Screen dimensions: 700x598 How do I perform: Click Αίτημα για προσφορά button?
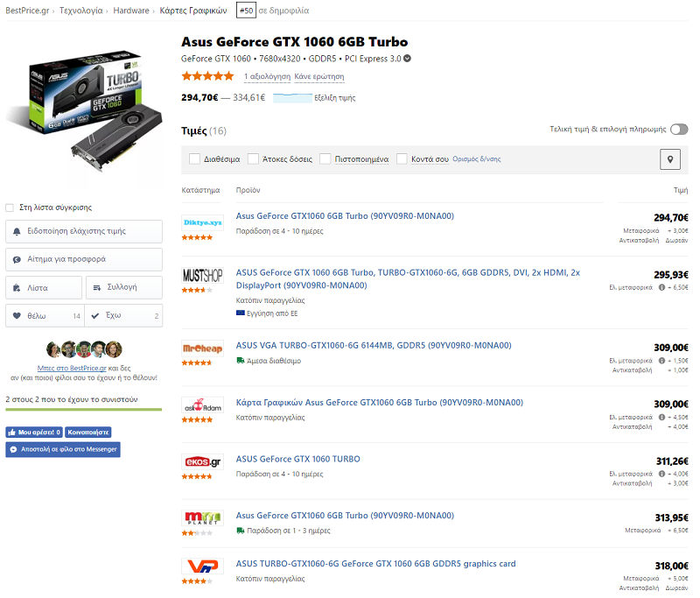[x=84, y=259]
